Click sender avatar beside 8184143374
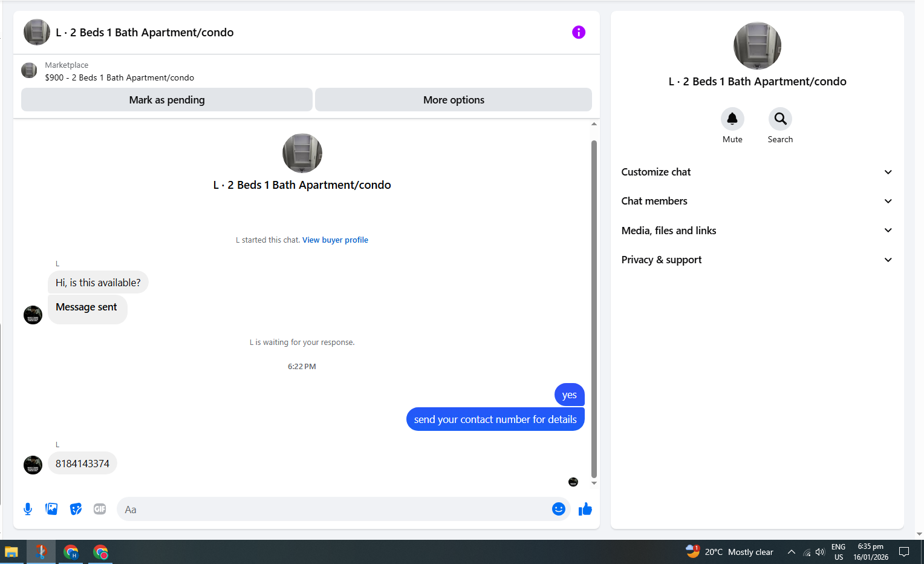924x564 pixels. coord(33,465)
